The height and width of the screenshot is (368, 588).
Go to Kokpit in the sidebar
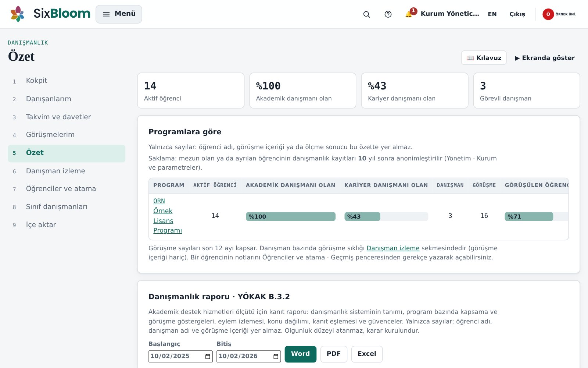pyautogui.click(x=67, y=81)
